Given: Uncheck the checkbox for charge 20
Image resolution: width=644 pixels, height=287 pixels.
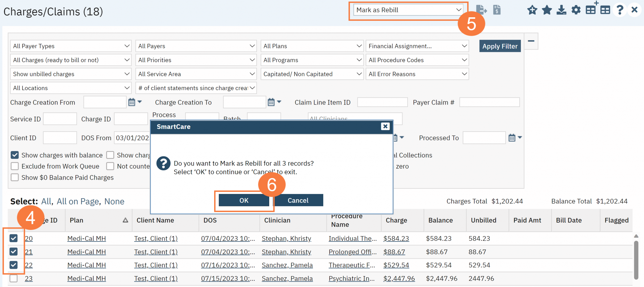Looking at the screenshot, I should coord(14,238).
